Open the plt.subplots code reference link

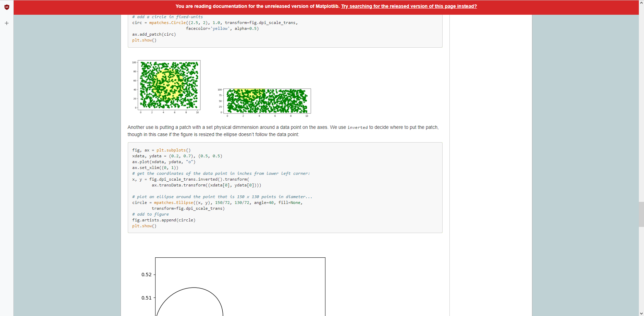(x=172, y=150)
